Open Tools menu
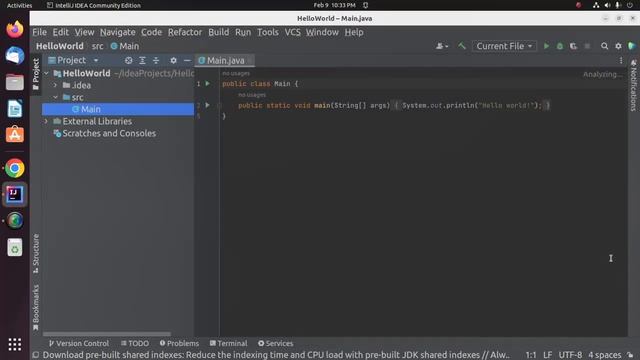640x360 pixels. [x=268, y=32]
